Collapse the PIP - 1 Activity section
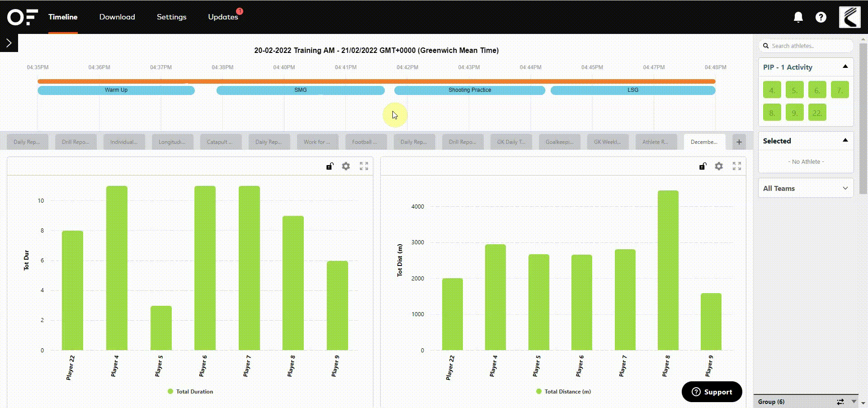Viewport: 868px width, 408px height. point(845,66)
